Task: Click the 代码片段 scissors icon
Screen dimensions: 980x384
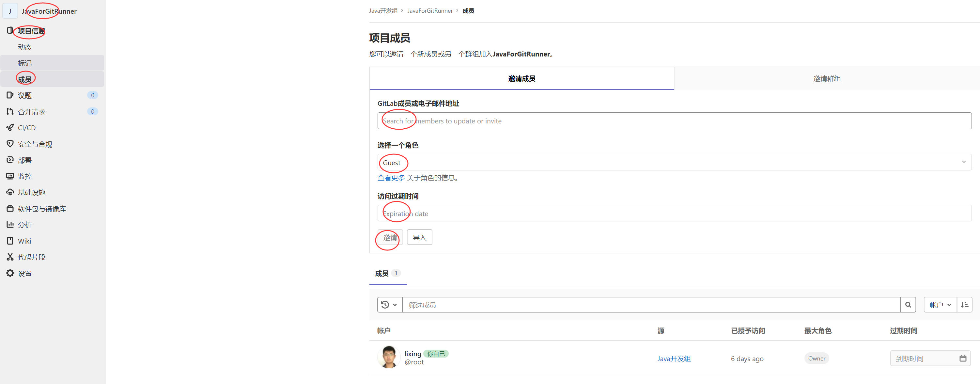Action: [x=10, y=257]
